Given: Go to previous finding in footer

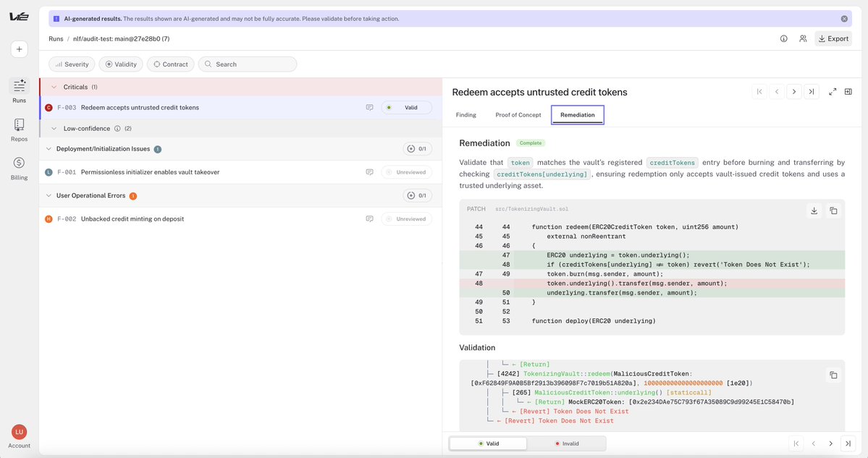Looking at the screenshot, I should pyautogui.click(x=813, y=444).
